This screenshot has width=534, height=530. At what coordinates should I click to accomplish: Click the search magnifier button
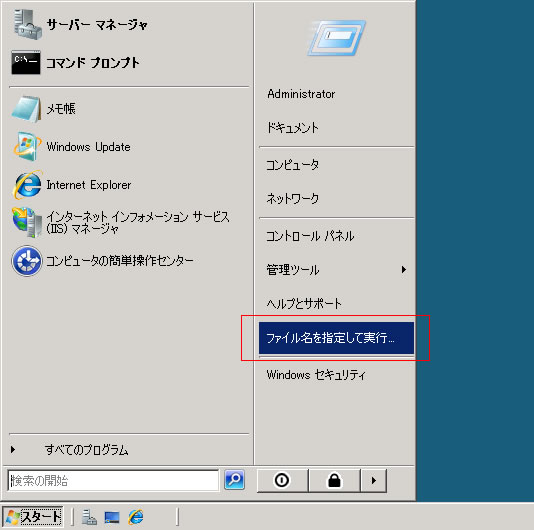pos(234,480)
